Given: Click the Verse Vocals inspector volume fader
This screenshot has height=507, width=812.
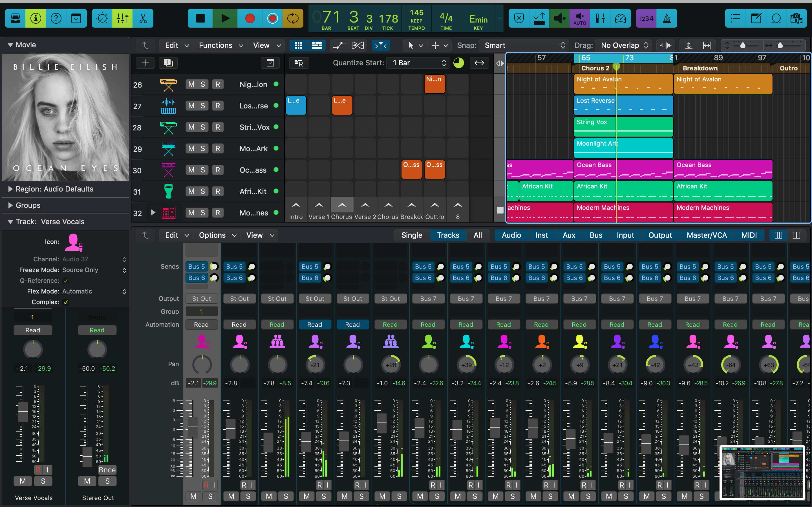Looking at the screenshot, I should pos(23,412).
